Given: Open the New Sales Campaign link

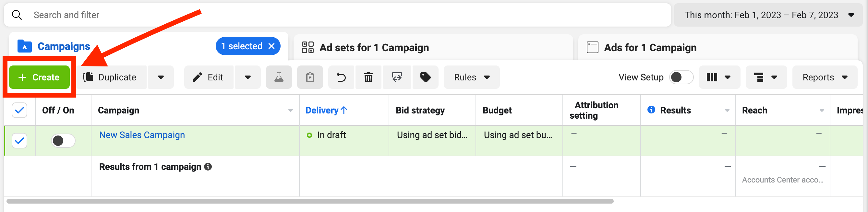Looking at the screenshot, I should [x=142, y=135].
